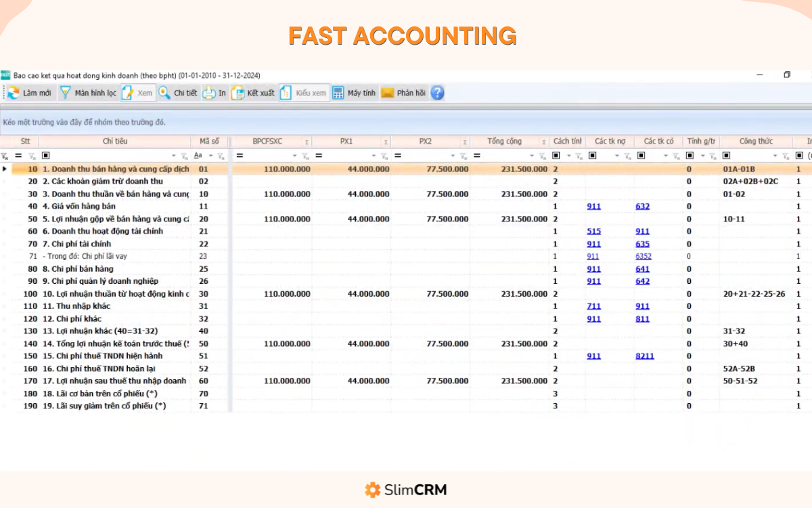Screen dimensions: 812x508
Task: Click the filter operator icon under Chỉ tiêu
Action: (46, 156)
